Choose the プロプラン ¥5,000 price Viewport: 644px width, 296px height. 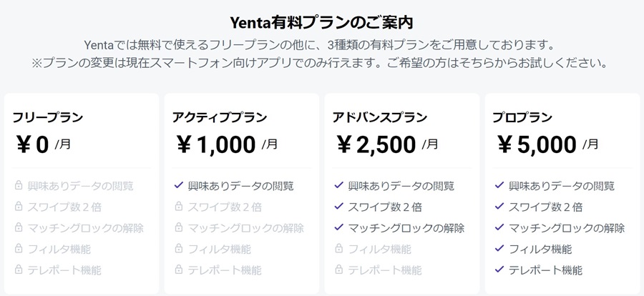(x=537, y=145)
